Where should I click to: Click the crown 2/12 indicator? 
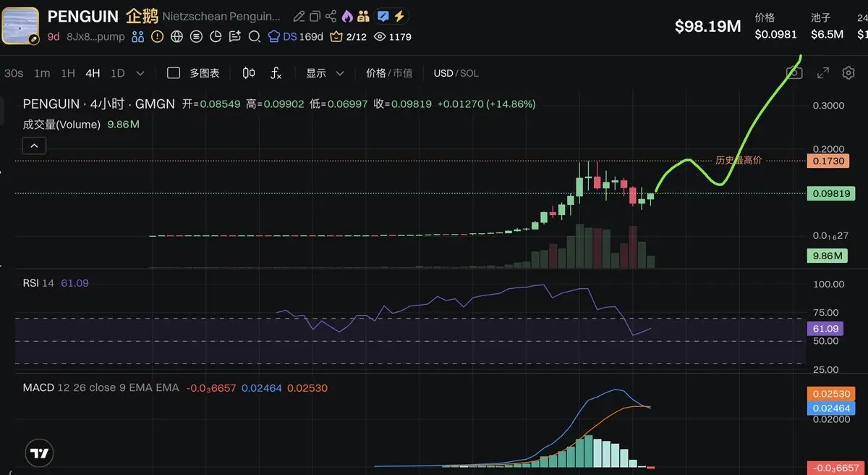click(x=348, y=36)
